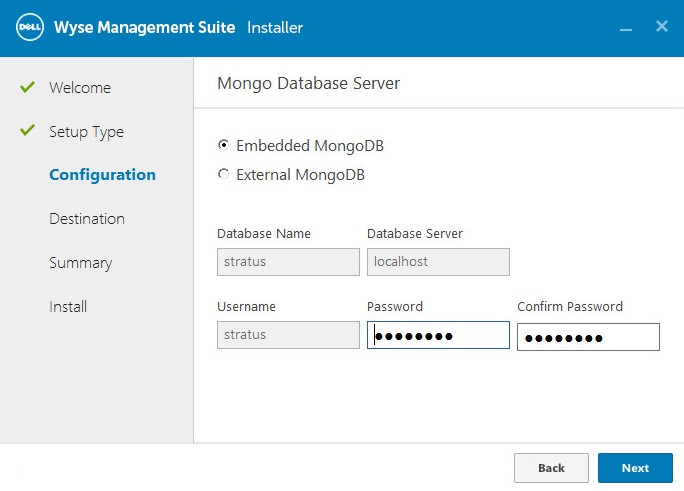Click the Username field containing stratus

click(x=288, y=335)
